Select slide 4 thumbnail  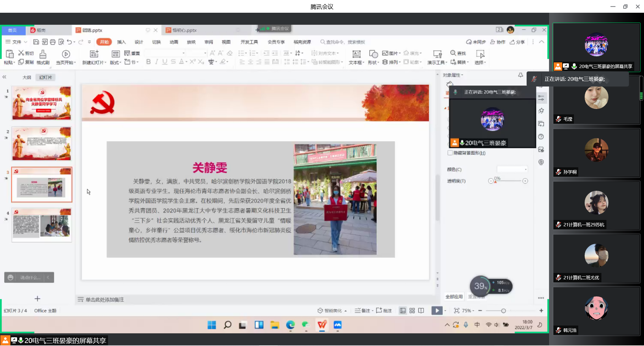[x=42, y=225]
